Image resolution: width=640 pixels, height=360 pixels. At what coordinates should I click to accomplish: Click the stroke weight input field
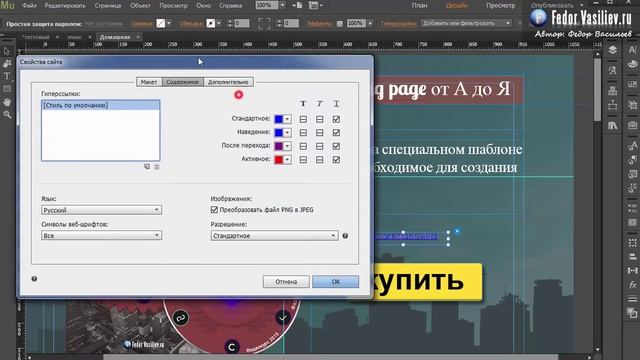(x=242, y=23)
